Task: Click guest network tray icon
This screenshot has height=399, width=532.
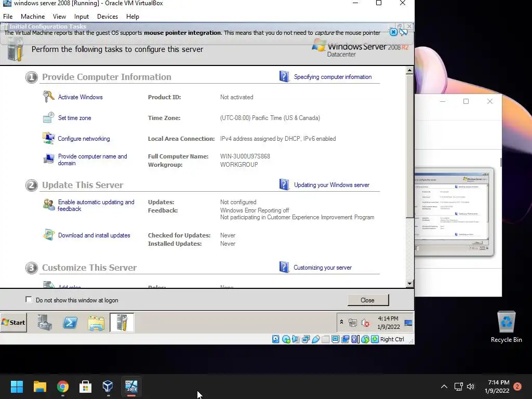Action: (x=353, y=323)
